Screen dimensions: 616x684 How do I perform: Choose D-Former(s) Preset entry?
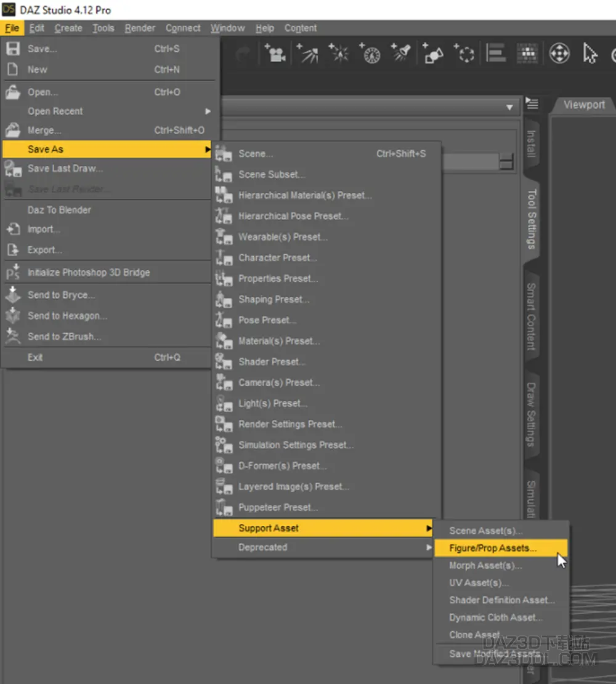pyautogui.click(x=326, y=466)
